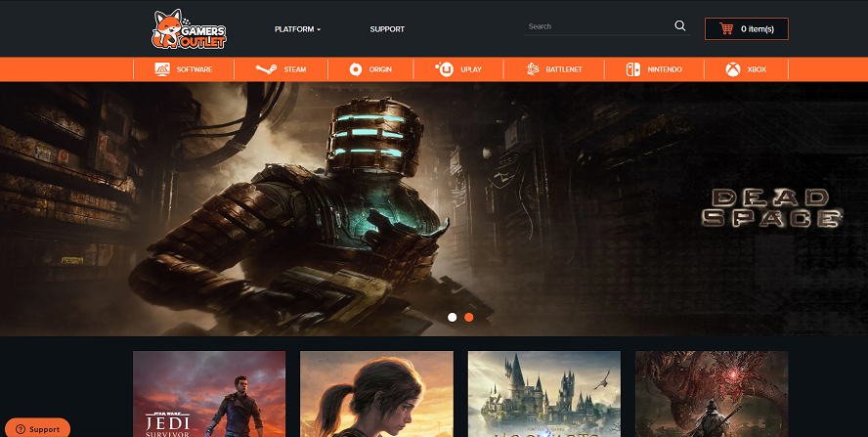Image resolution: width=868 pixels, height=437 pixels.
Task: Open the Support page link
Action: pos(387,29)
